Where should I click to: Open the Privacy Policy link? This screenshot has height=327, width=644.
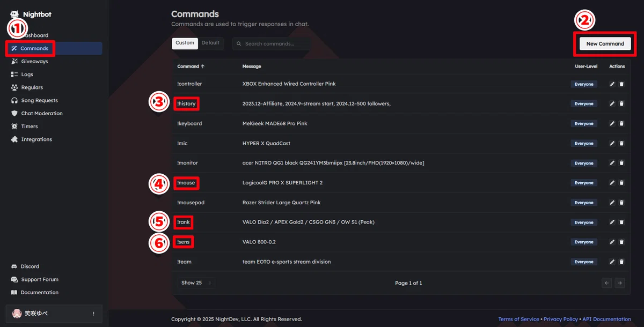tap(561, 319)
